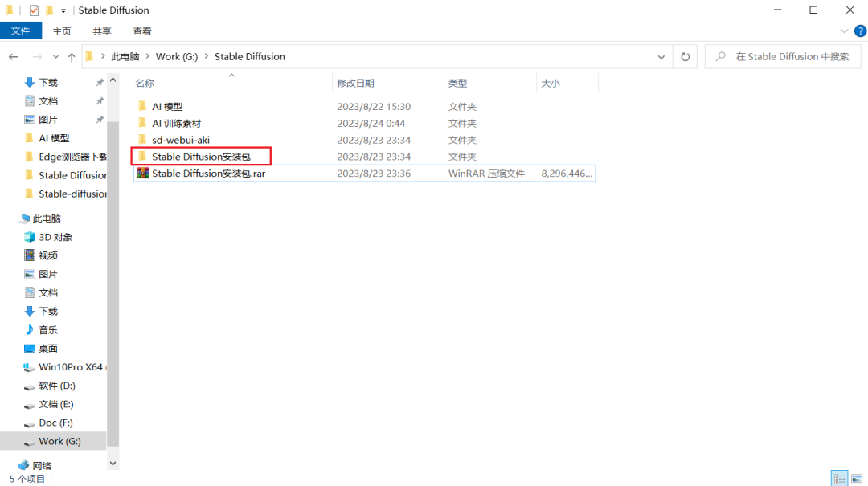Open 音乐 in the navigation pane
868x486 pixels.
click(48, 330)
